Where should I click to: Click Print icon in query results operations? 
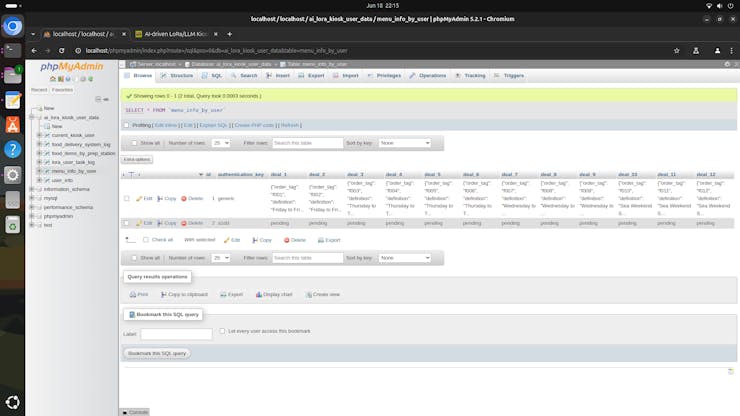coord(133,294)
